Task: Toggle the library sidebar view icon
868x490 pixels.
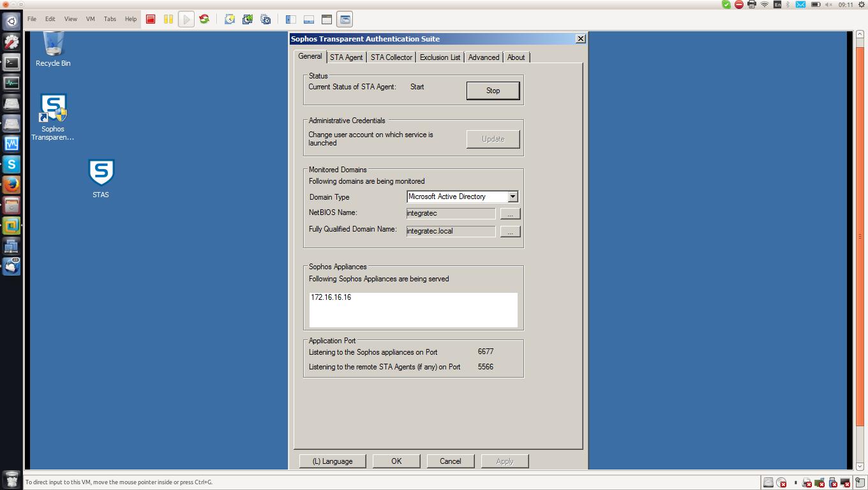Action: [291, 19]
